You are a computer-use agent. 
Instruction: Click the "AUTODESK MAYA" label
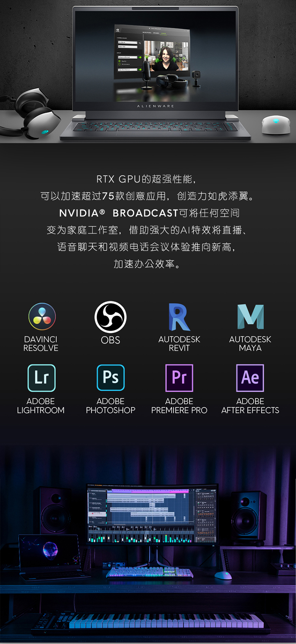pos(250,344)
